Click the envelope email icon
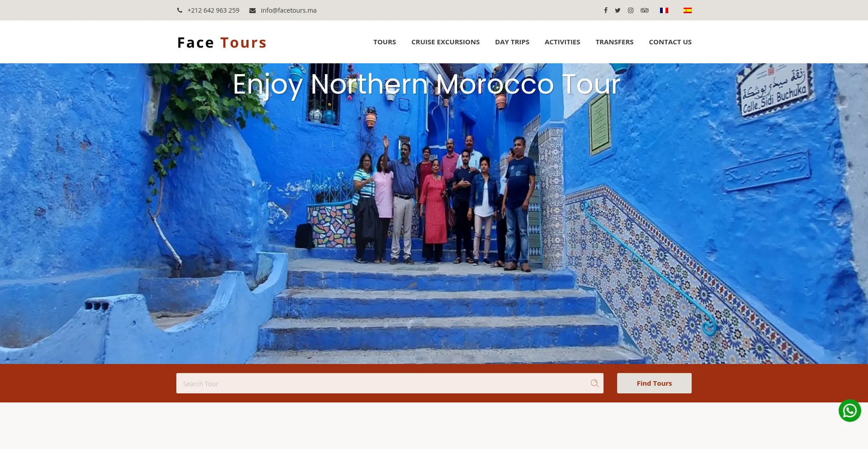 tap(252, 10)
